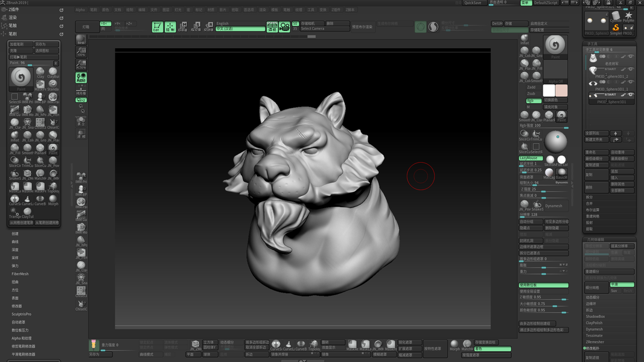Click the 切换颜色 (switch color) button
Viewport: 644px width, 362px height.
(x=556, y=100)
